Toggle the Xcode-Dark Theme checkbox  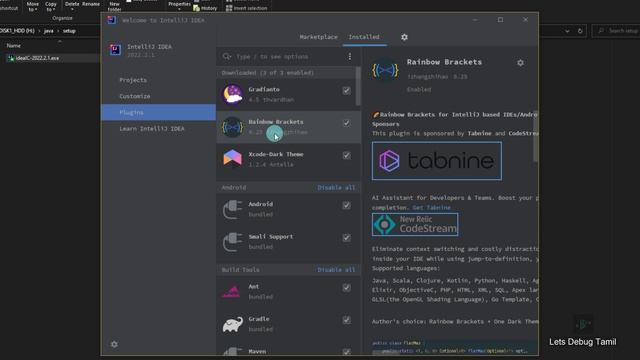click(x=346, y=156)
